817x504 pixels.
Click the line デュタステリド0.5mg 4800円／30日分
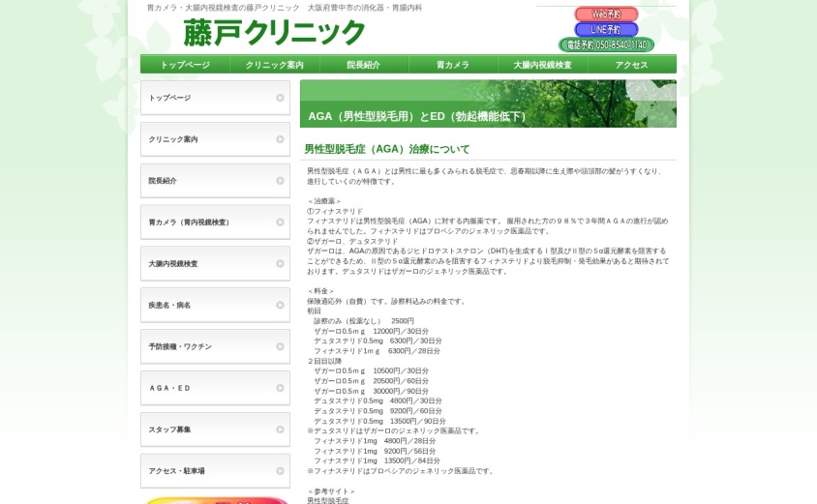[378, 400]
